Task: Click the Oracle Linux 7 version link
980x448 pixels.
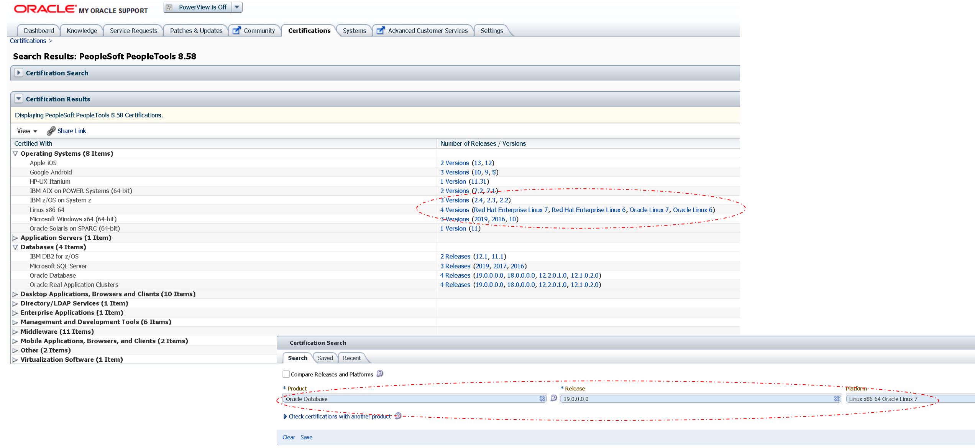Action: coord(649,210)
